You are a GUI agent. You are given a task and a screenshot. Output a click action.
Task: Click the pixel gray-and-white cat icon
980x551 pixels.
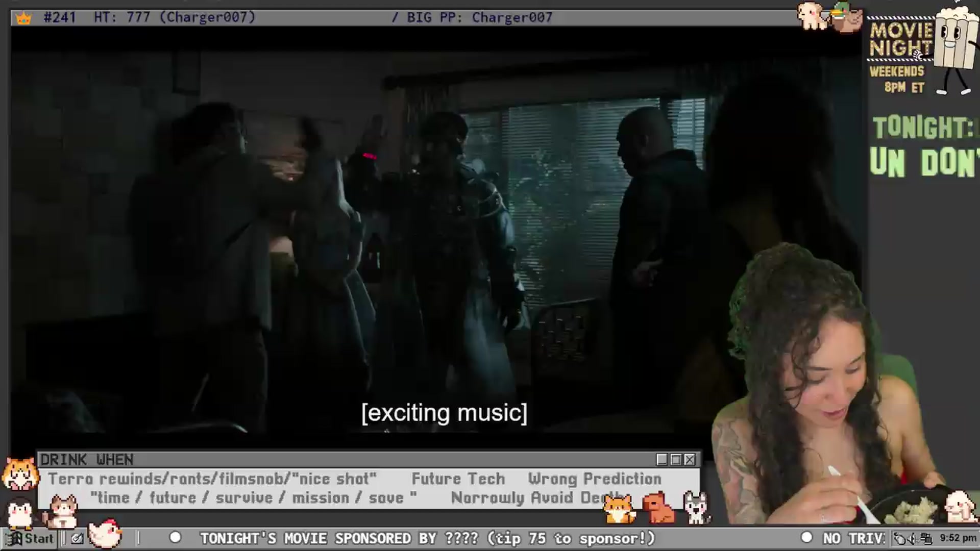61,511
